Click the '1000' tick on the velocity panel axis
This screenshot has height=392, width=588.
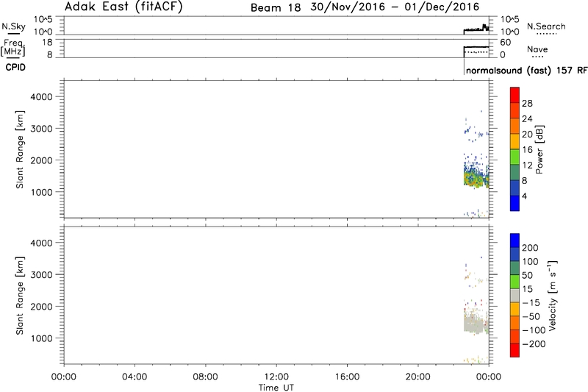[x=41, y=338]
